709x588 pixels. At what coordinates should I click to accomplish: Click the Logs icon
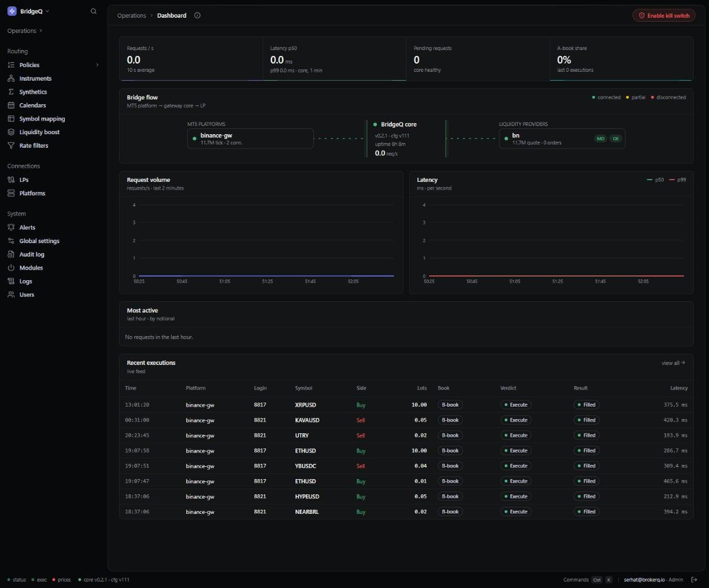coord(11,281)
